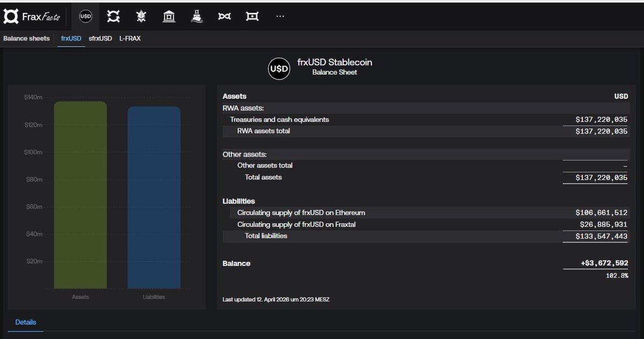Screen dimensions: 644x339
Task: Click the Balance row label
Action: pyautogui.click(x=237, y=263)
